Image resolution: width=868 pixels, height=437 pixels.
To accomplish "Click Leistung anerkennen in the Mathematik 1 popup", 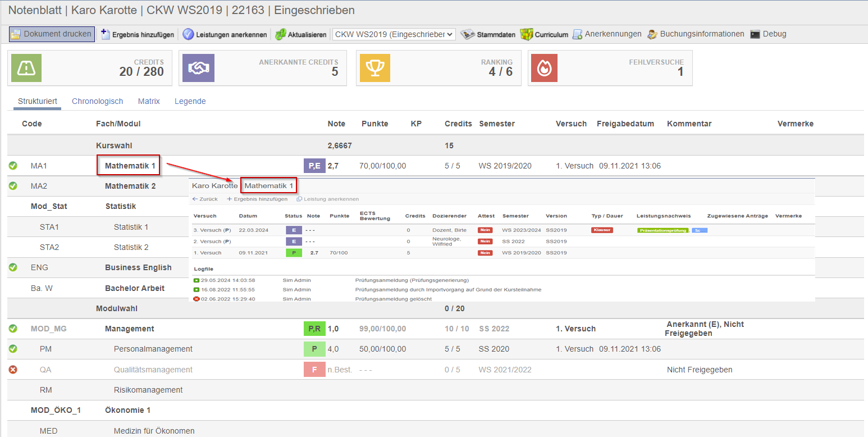I will pos(328,199).
